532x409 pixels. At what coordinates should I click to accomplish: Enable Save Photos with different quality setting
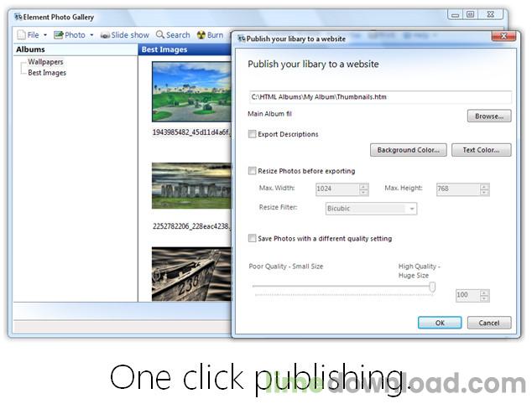click(x=252, y=238)
